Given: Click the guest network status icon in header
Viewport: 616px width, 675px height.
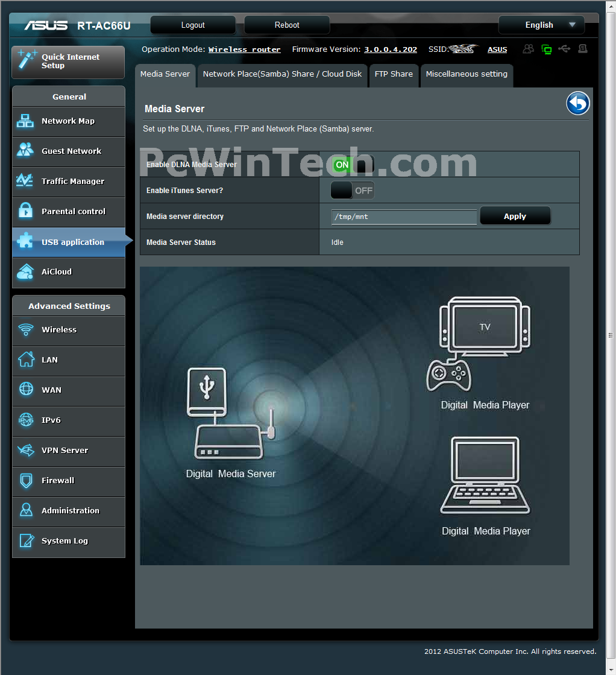Looking at the screenshot, I should (x=528, y=49).
